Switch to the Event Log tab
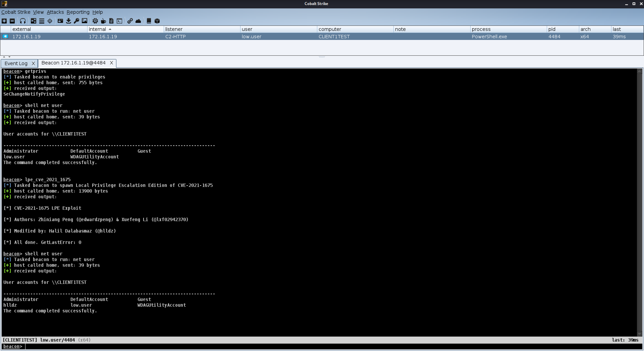 pyautogui.click(x=16, y=63)
